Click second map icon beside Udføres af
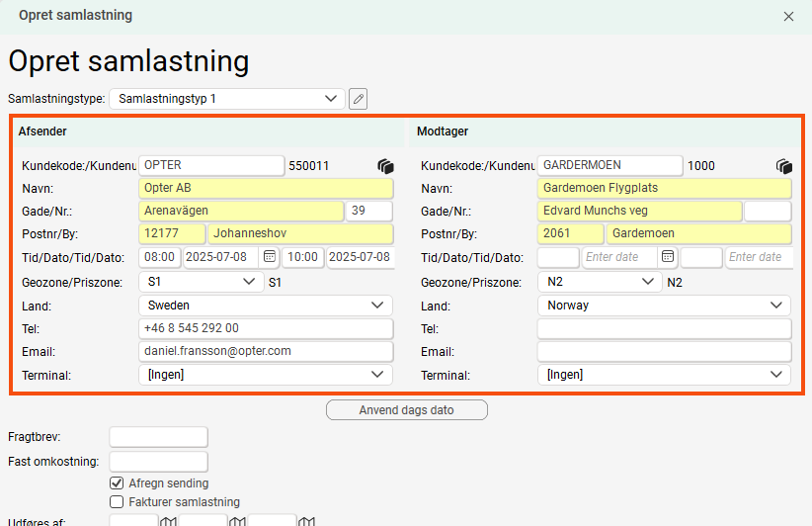 coord(237,522)
